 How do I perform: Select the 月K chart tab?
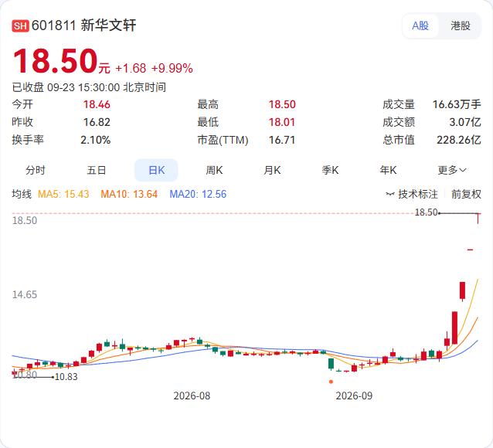click(x=272, y=170)
